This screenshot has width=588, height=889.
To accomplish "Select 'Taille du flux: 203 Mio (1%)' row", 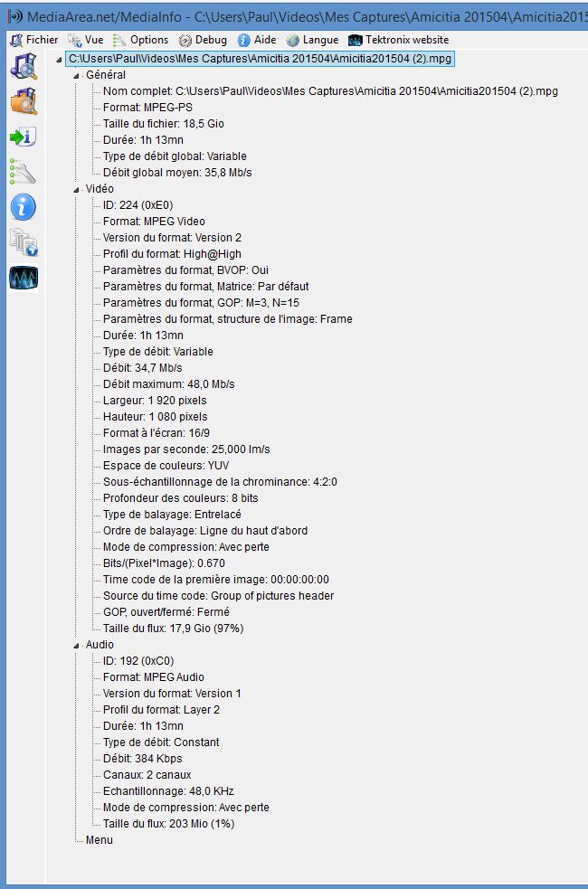I will [x=168, y=824].
